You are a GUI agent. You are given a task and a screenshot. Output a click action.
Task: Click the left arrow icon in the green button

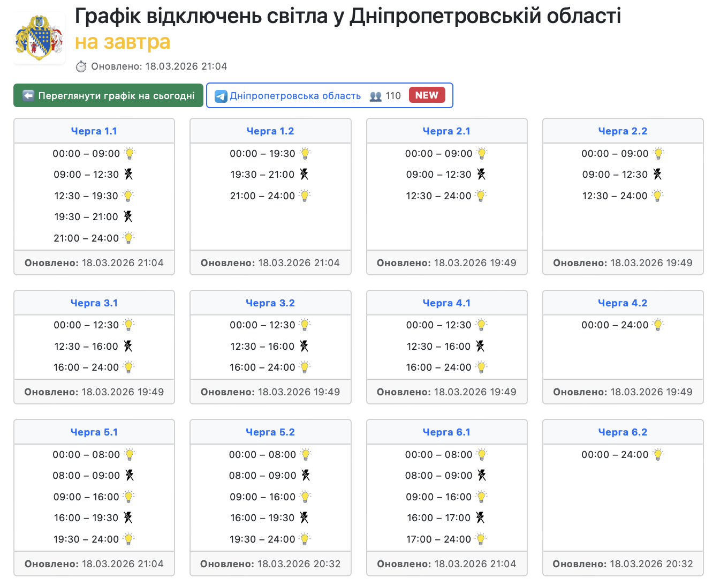click(28, 96)
